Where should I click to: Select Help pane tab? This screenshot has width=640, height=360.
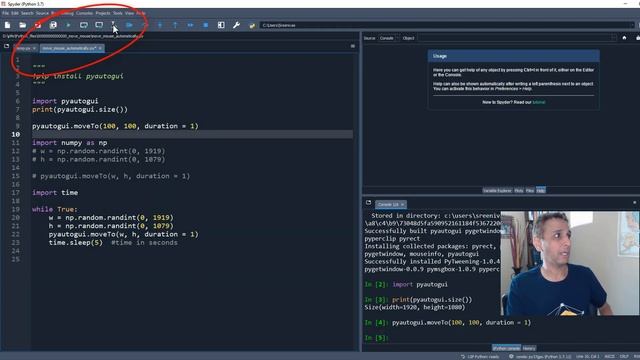pos(540,191)
